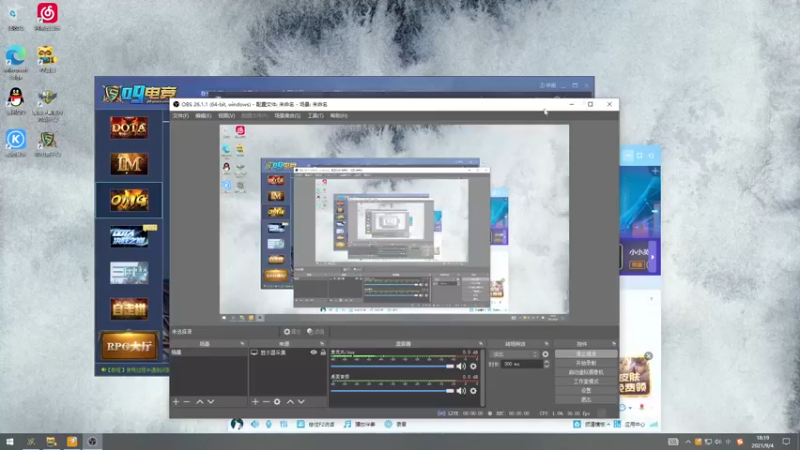This screenshot has height=450, width=800.
Task: Open the notification center icon on the taskbar
Action: [x=786, y=442]
